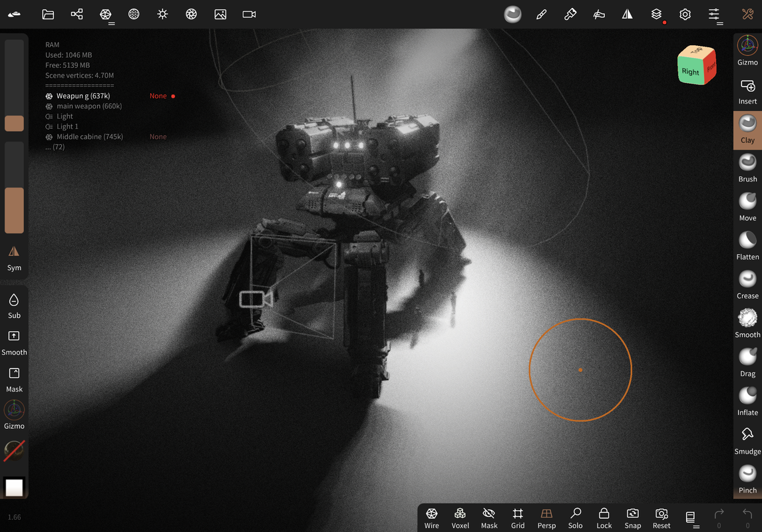Image resolution: width=762 pixels, height=532 pixels.
Task: Open the Lighting sun menu
Action: tap(163, 14)
